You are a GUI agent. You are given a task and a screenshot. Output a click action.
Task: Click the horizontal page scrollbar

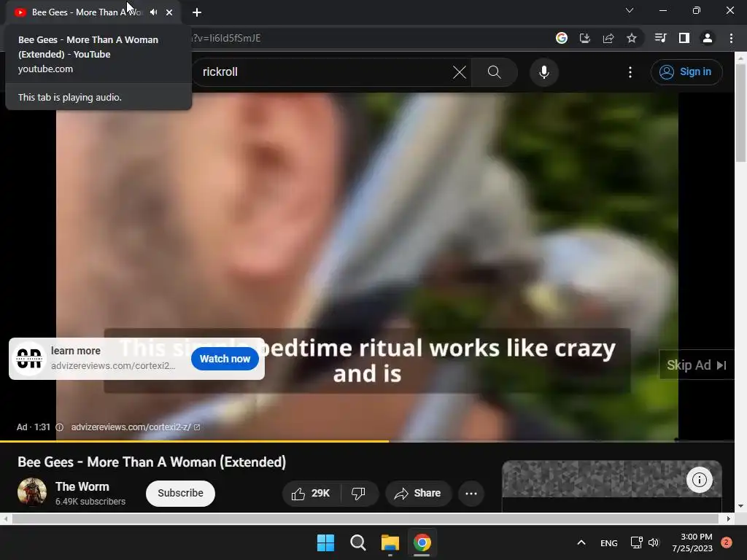click(x=365, y=518)
